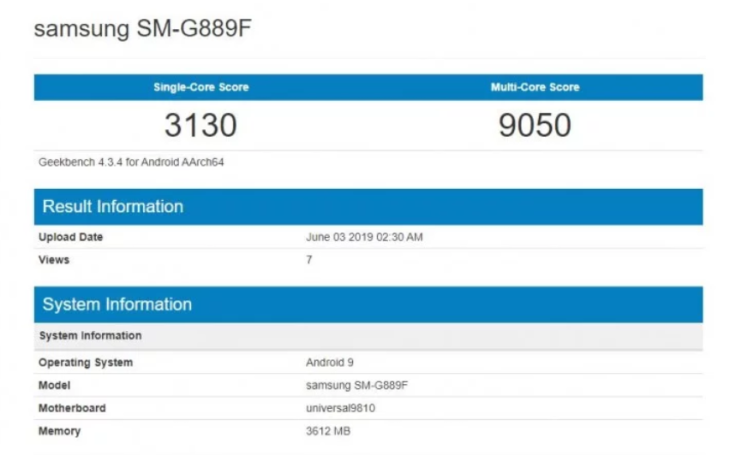Click the Result Information section header
The image size is (730, 455).
[x=112, y=207]
